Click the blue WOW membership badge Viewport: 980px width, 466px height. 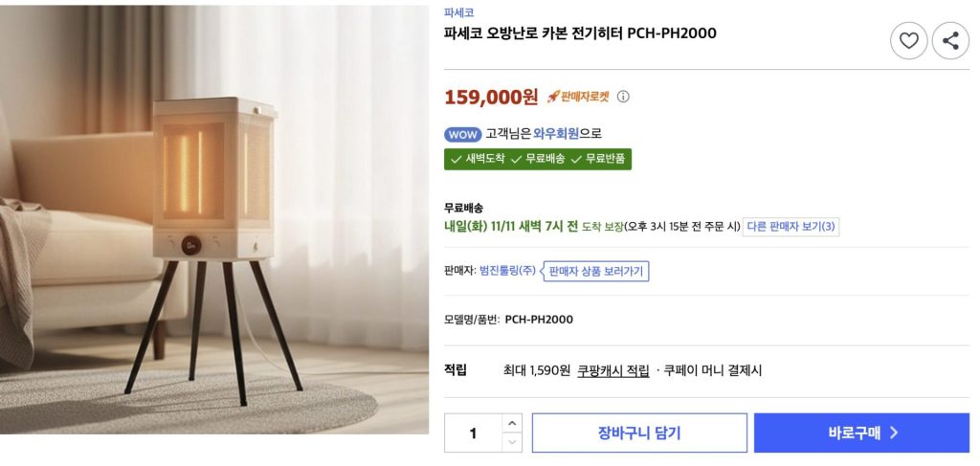[463, 134]
